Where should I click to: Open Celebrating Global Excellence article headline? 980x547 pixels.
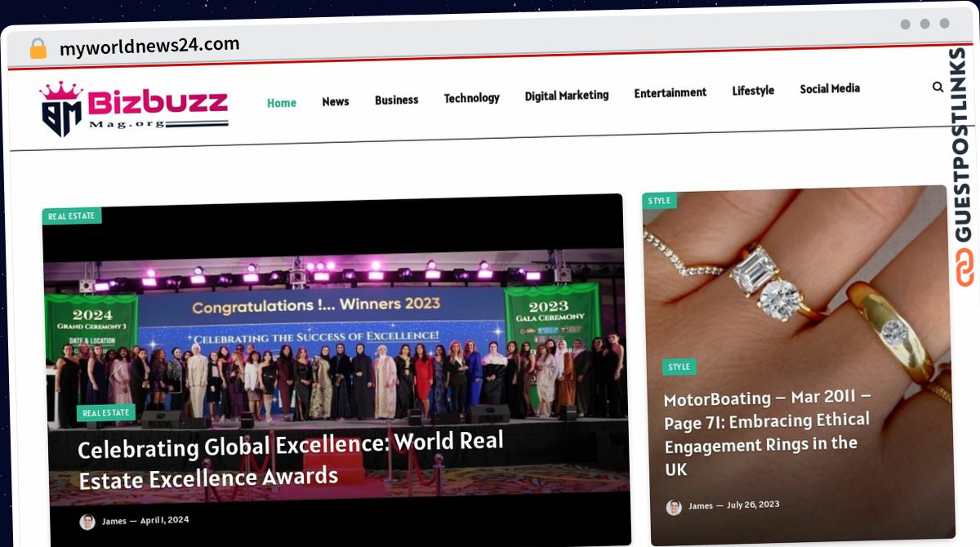291,460
